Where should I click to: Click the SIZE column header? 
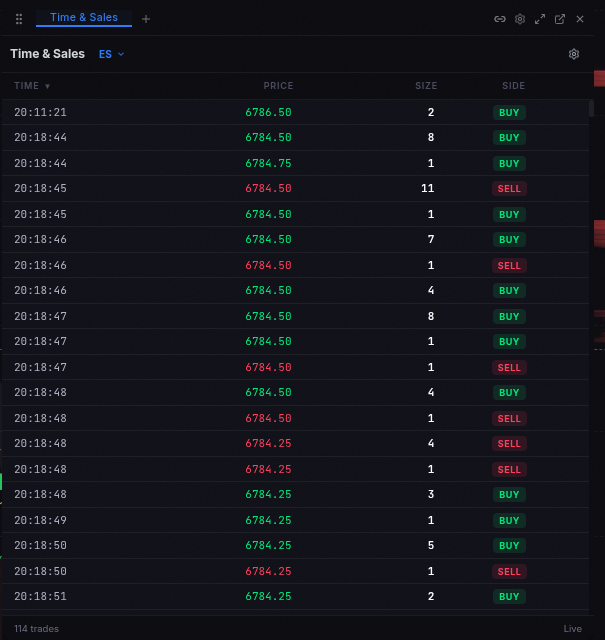426,86
